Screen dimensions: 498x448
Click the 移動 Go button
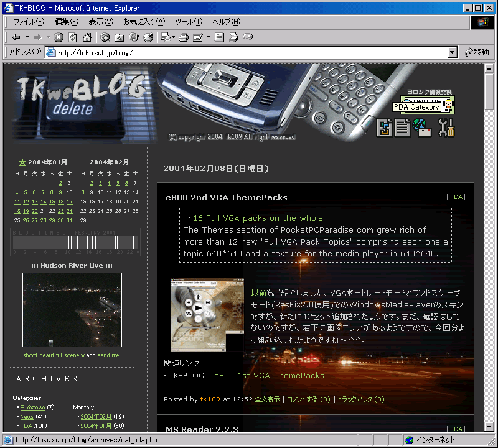(x=477, y=52)
